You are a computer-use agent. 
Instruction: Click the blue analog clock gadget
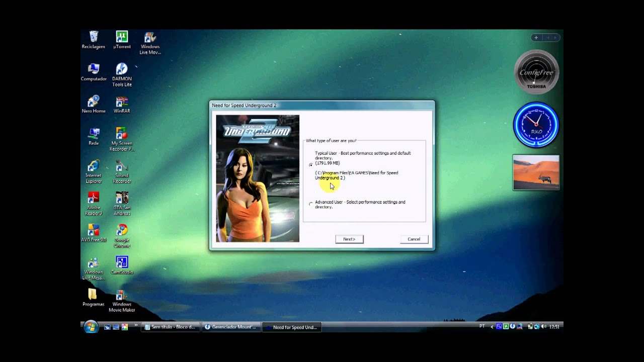[536, 125]
